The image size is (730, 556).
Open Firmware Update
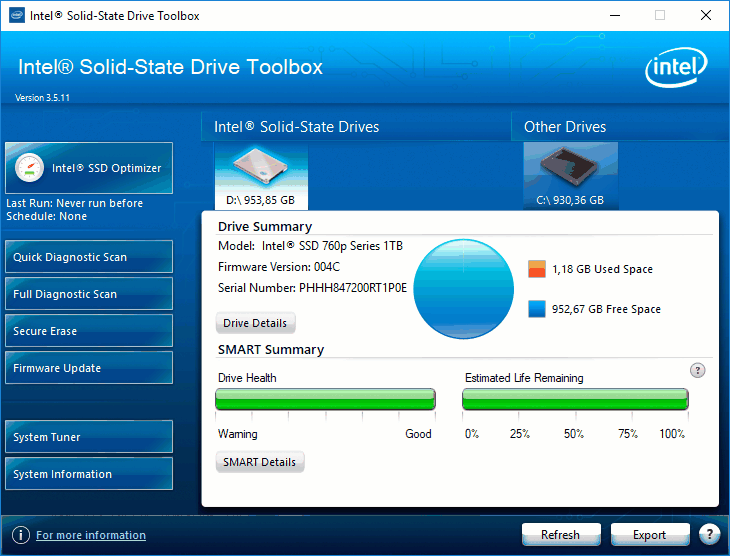click(x=88, y=367)
